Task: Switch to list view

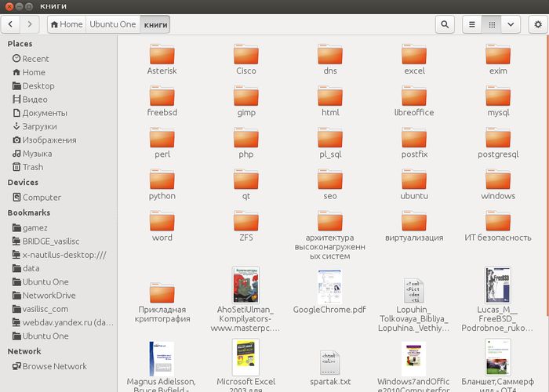Action: point(472,24)
